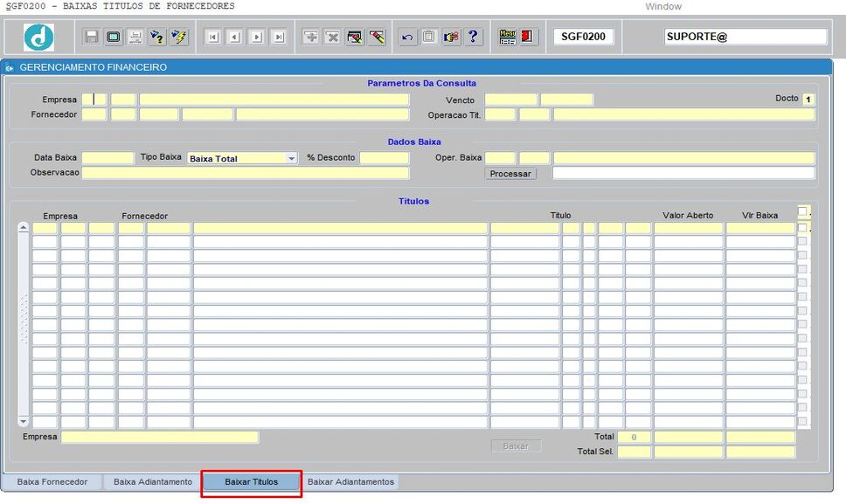This screenshot has width=846, height=504.
Task: Click the first row Titulo cell
Action: point(524,228)
